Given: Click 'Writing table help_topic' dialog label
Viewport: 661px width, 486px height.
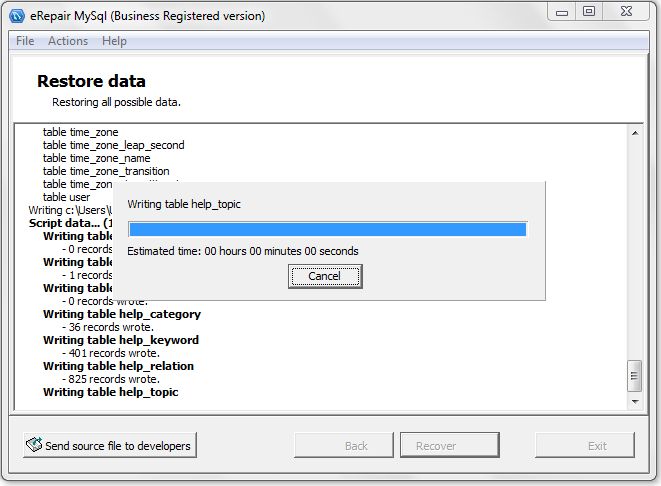Looking at the screenshot, I should pos(184,204).
